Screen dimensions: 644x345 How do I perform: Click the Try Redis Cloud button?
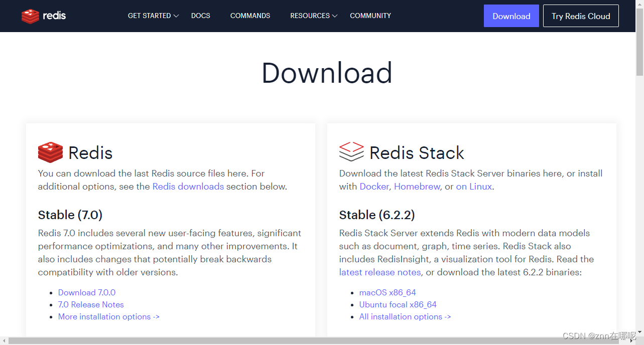(580, 16)
